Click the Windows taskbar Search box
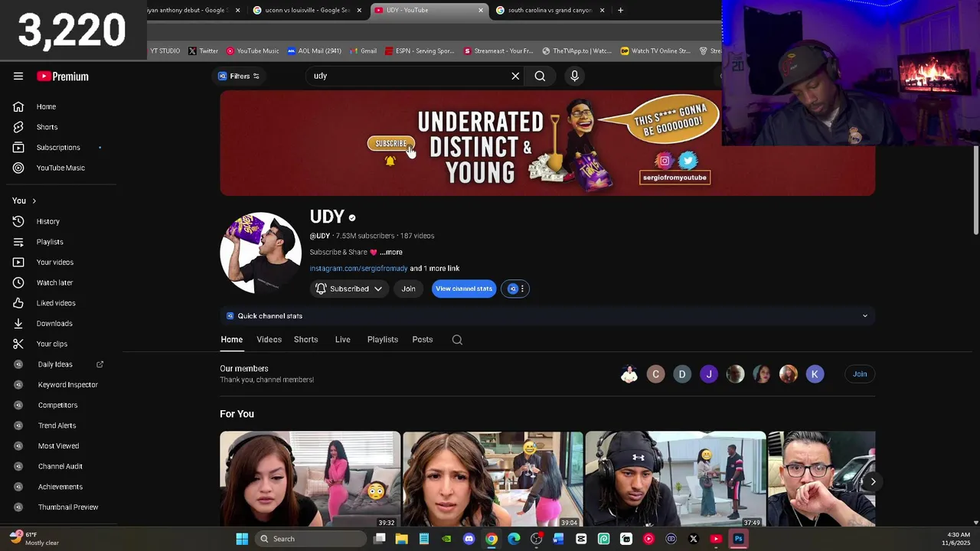The width and height of the screenshot is (980, 551). [311, 539]
